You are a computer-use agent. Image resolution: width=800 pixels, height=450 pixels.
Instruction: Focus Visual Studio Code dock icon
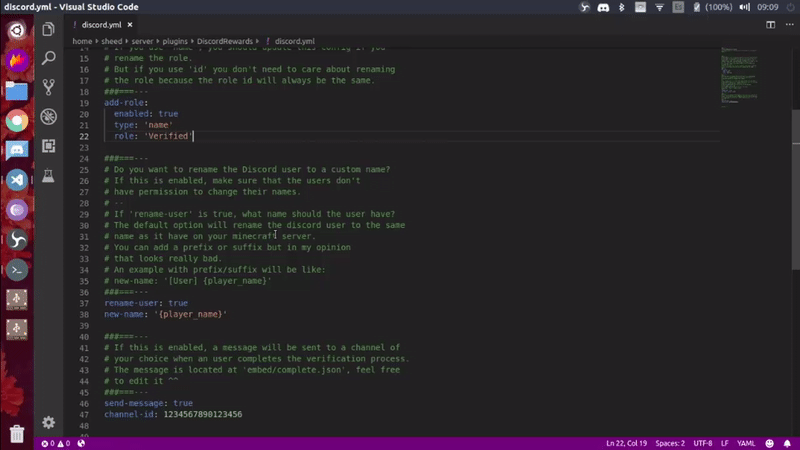pos(17,180)
